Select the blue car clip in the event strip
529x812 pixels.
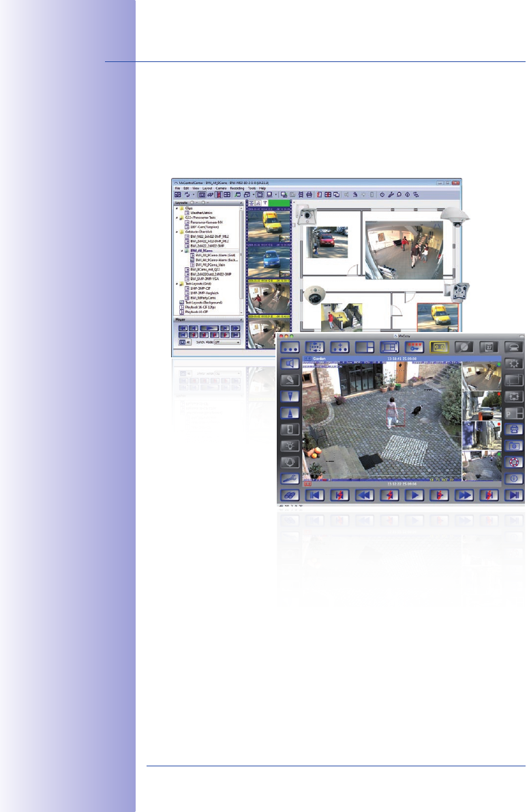(x=269, y=262)
